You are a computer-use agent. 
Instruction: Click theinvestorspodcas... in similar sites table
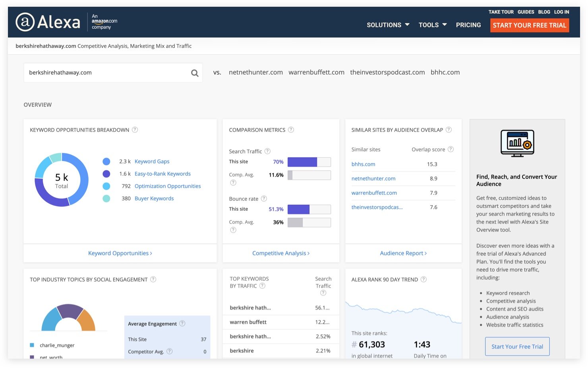coord(377,207)
